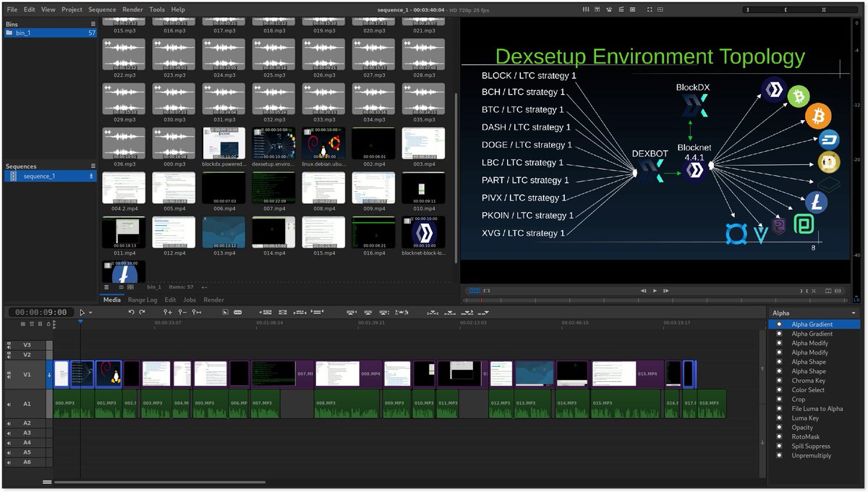Click the monitor position scrub bar
868x492 pixels.
656,300
